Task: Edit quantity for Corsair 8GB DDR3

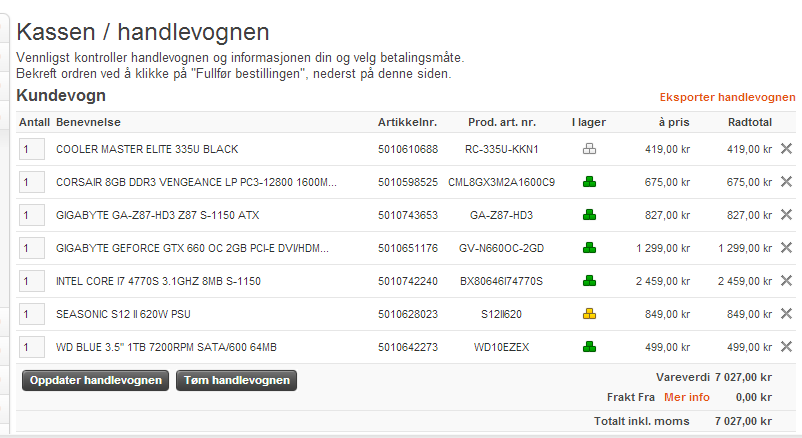Action: click(x=32, y=182)
